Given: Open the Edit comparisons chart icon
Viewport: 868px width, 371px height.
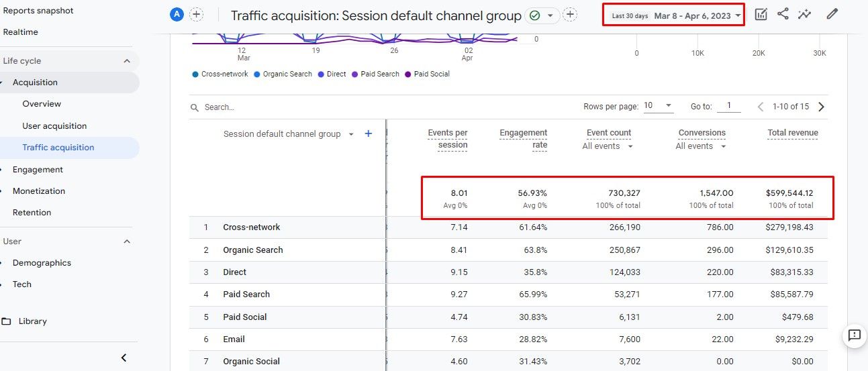Looking at the screenshot, I should point(761,14).
